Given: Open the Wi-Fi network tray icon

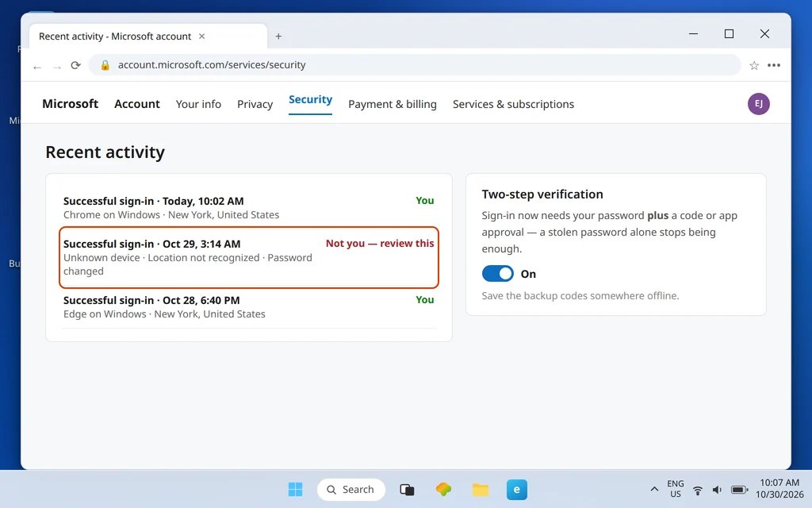Looking at the screenshot, I should click(x=698, y=490).
